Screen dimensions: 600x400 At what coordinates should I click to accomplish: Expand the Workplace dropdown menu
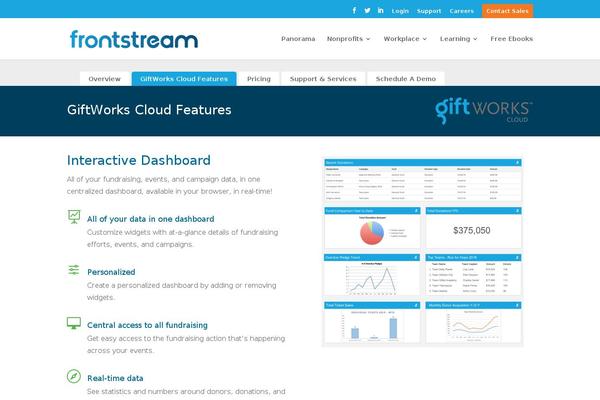click(405, 39)
